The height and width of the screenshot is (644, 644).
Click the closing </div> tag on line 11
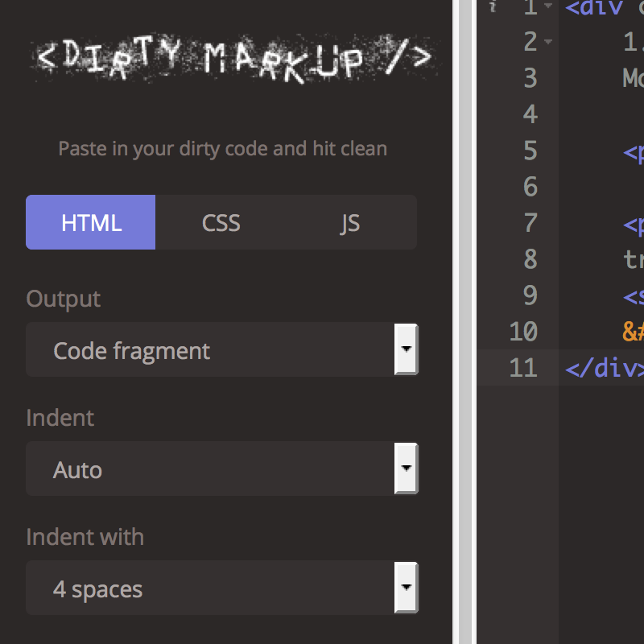click(605, 368)
